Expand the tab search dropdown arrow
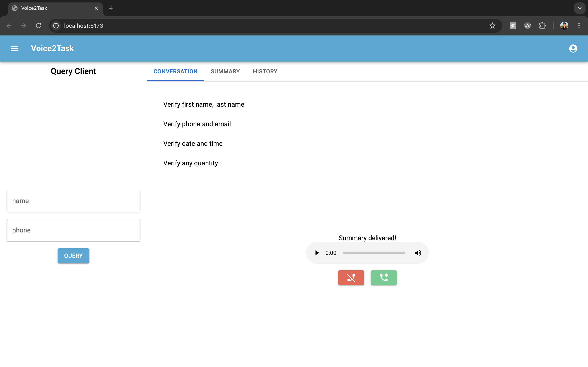Viewport: 588px width, 367px height. [x=579, y=8]
